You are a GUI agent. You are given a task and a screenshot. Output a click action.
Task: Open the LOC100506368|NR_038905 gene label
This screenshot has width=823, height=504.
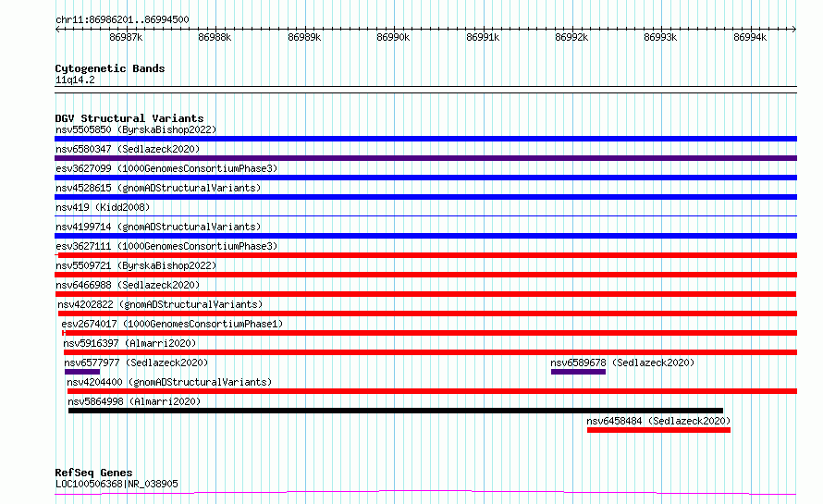click(x=117, y=484)
